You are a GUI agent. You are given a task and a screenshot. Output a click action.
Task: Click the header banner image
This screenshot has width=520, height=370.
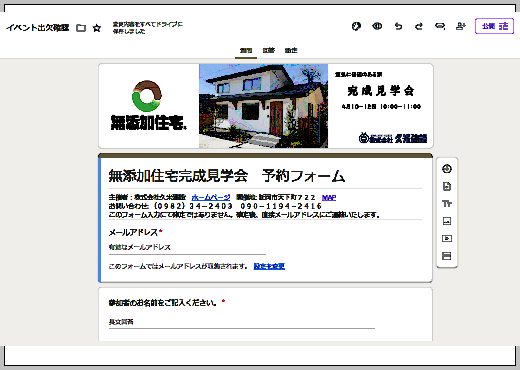click(266, 106)
